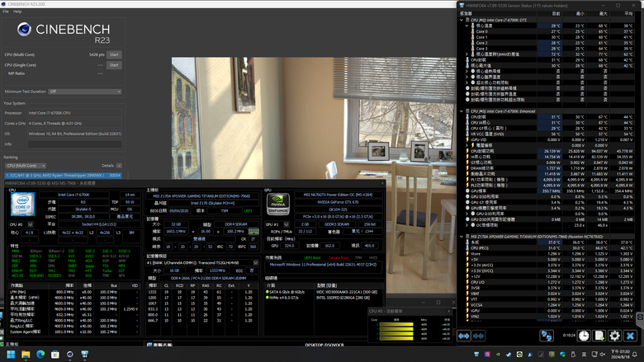Viewport: 644px width, 362px height.
Task: Open the Windows Start menu
Action: pos(11,355)
